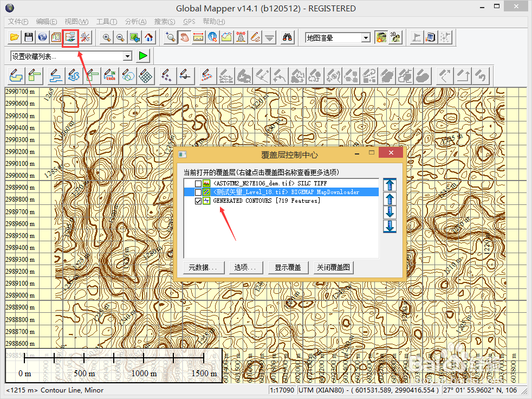Select the Pan hand tool
532x399 pixels.
(x=184, y=37)
